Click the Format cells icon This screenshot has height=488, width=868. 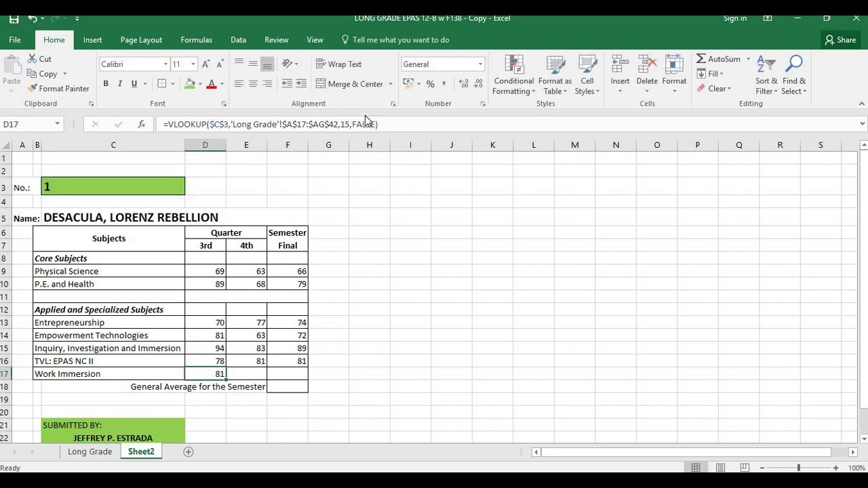[674, 66]
